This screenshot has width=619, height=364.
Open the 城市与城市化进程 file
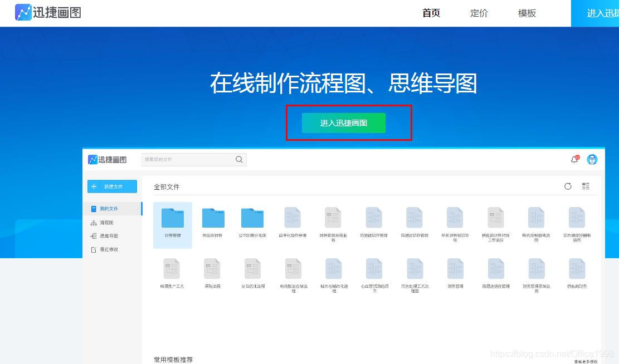(334, 276)
